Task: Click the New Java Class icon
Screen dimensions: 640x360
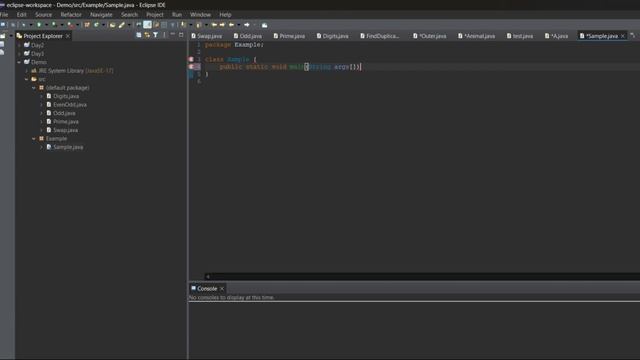Action: coord(96,25)
